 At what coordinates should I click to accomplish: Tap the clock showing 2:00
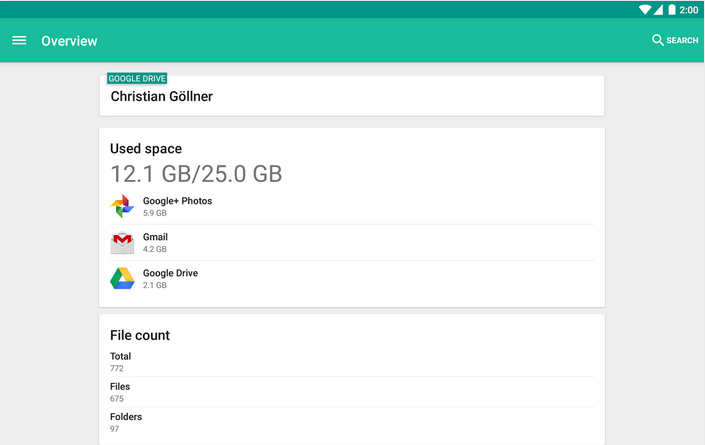pyautogui.click(x=689, y=10)
